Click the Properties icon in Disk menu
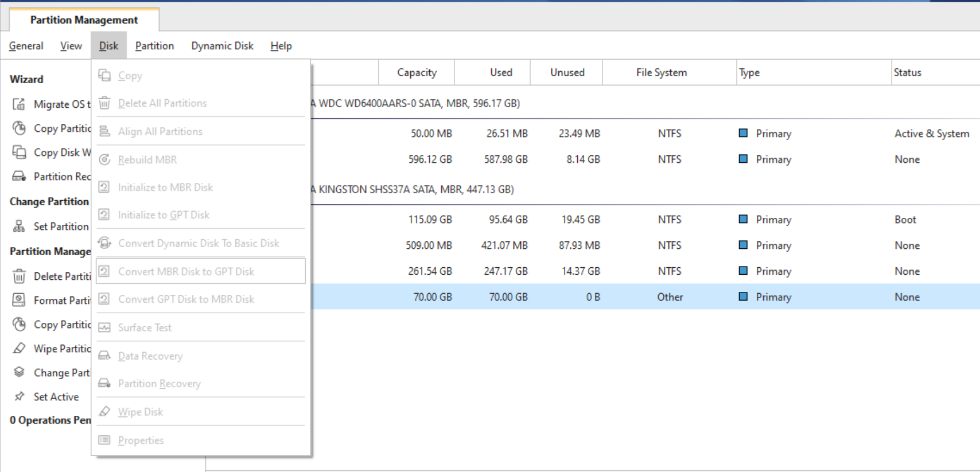This screenshot has height=472, width=980. click(104, 440)
